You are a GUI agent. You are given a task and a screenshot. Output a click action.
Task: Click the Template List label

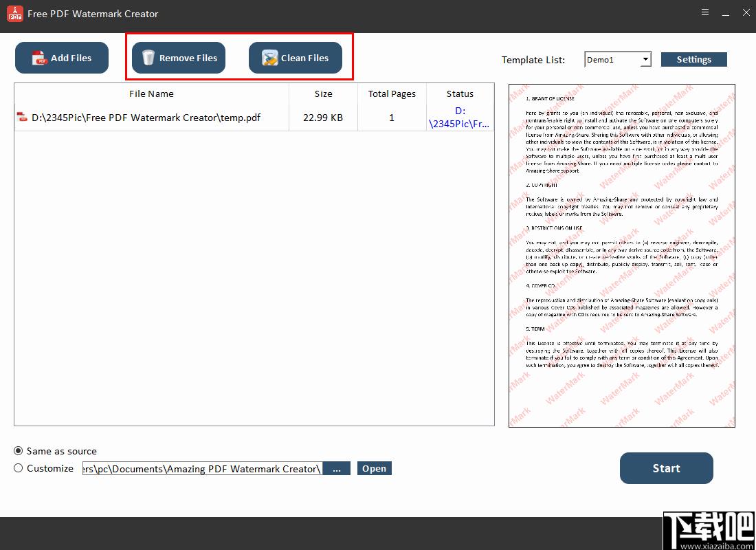pos(533,60)
